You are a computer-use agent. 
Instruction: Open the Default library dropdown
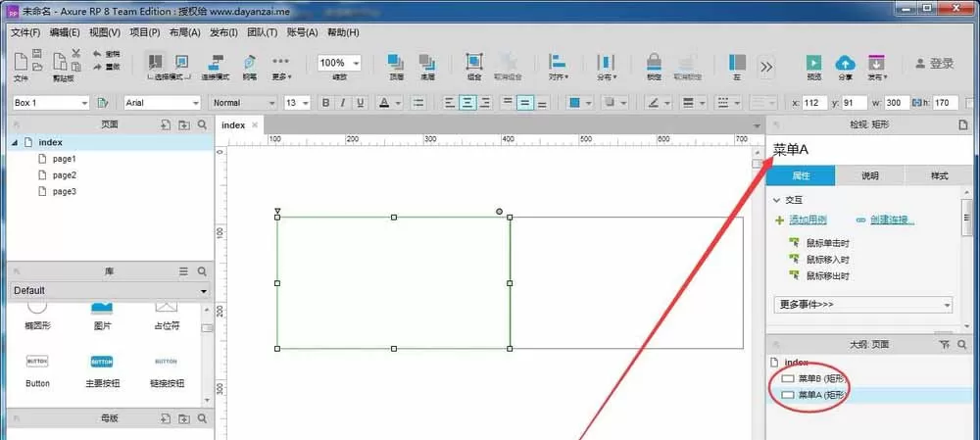coord(111,291)
